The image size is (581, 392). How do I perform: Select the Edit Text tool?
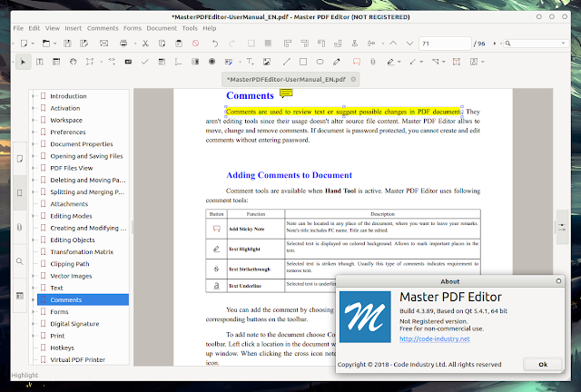40,62
